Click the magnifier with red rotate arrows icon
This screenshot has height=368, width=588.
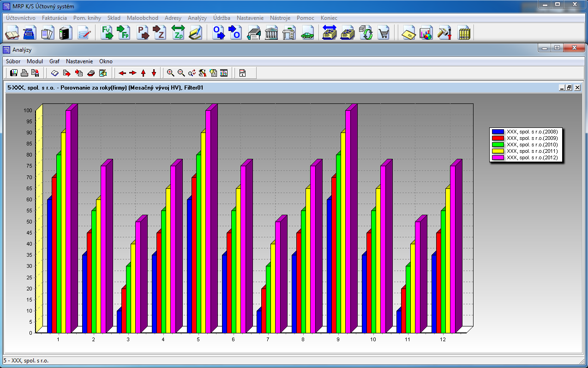coord(192,72)
